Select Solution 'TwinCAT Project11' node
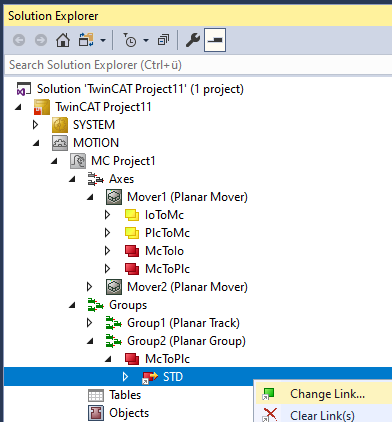The height and width of the screenshot is (422, 392). [140, 89]
